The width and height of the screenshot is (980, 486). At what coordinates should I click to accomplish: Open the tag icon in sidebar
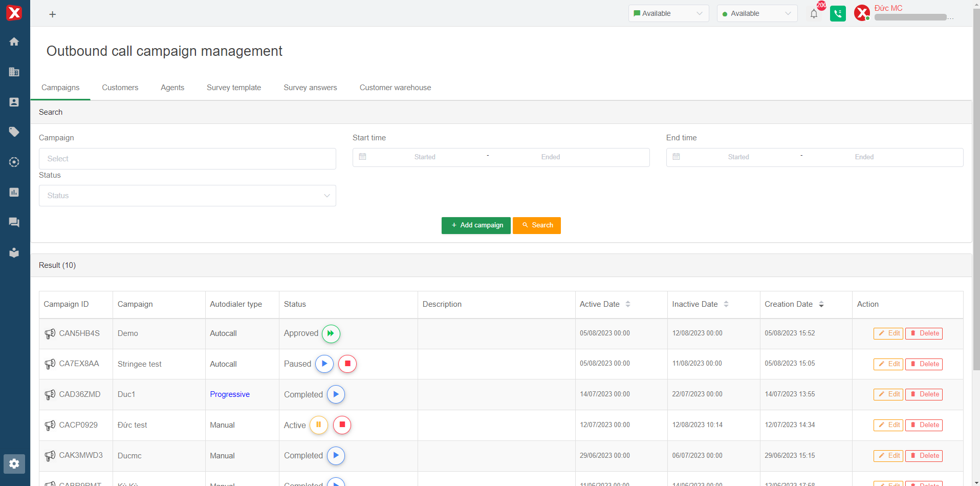pyautogui.click(x=14, y=132)
